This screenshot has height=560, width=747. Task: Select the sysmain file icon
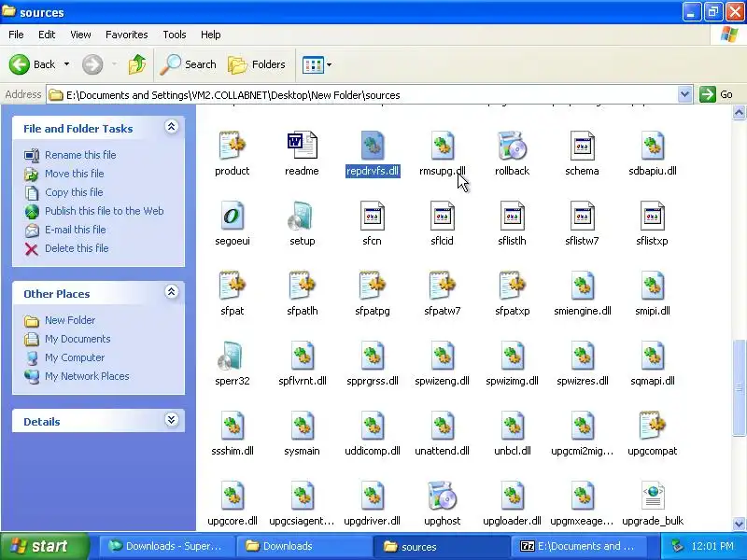302,426
